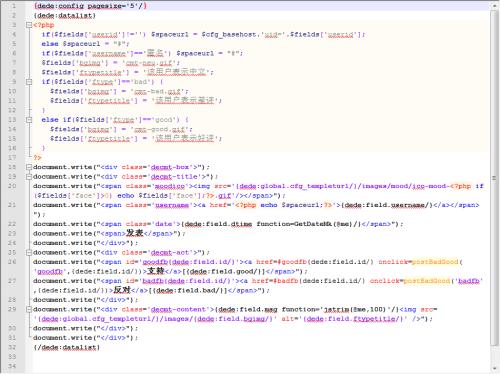Click the 'moodico' class name
500x374 pixels.
coord(172,186)
